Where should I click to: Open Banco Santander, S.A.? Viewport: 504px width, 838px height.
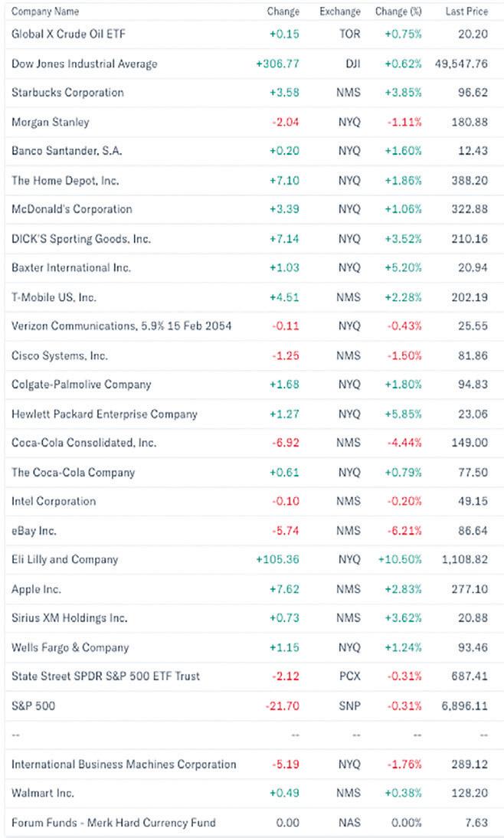pos(67,151)
